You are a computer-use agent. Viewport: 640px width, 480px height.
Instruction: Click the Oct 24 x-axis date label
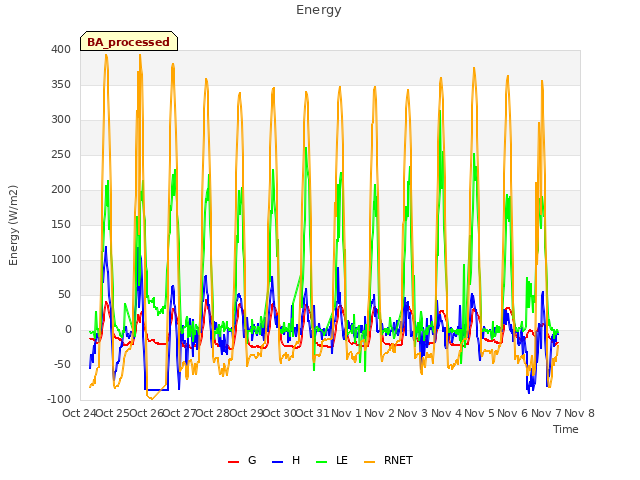point(79,413)
